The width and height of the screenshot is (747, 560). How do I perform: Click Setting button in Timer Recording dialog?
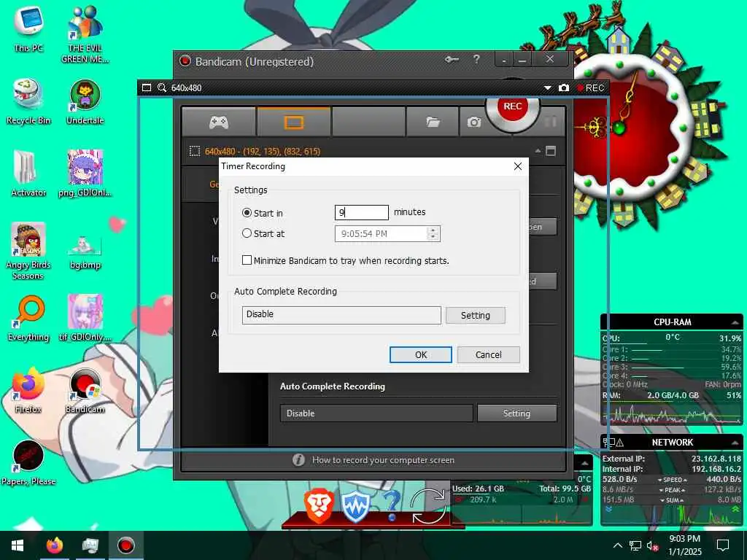[x=476, y=315]
